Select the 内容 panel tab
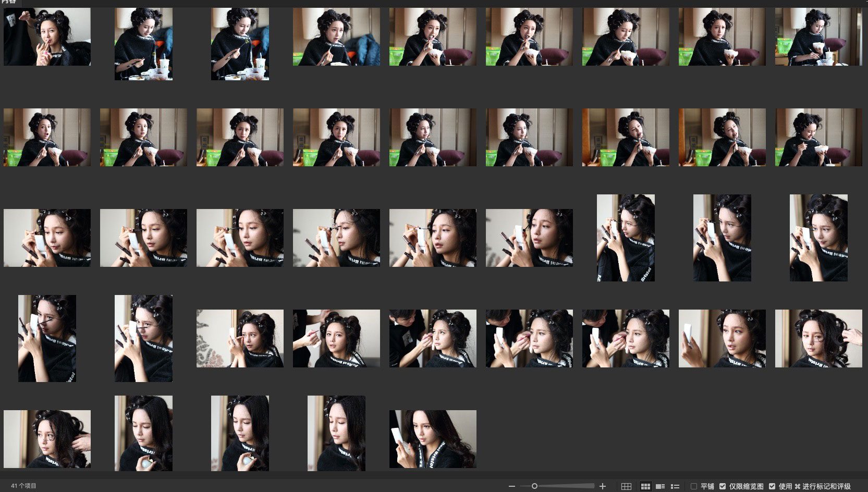The height and width of the screenshot is (492, 868). 8,2
